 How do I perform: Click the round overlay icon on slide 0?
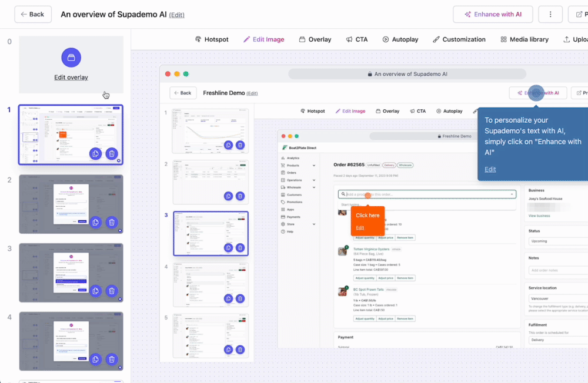click(x=71, y=58)
